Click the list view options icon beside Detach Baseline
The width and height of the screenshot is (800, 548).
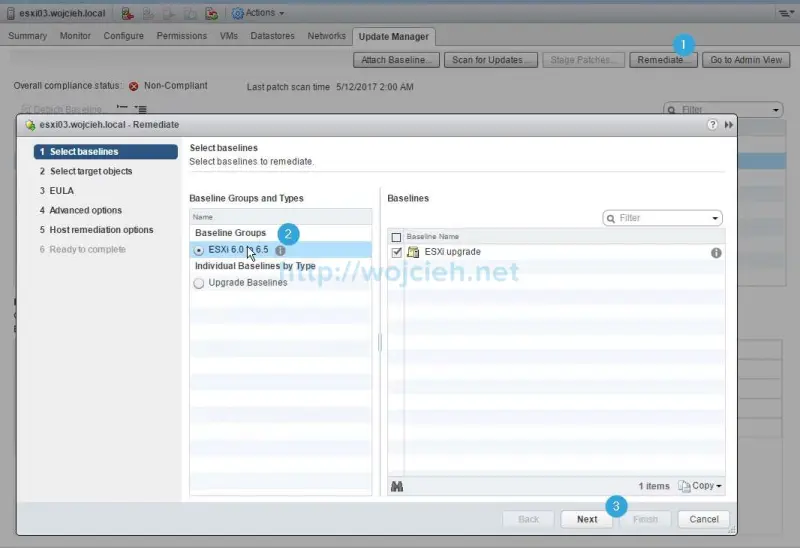140,108
